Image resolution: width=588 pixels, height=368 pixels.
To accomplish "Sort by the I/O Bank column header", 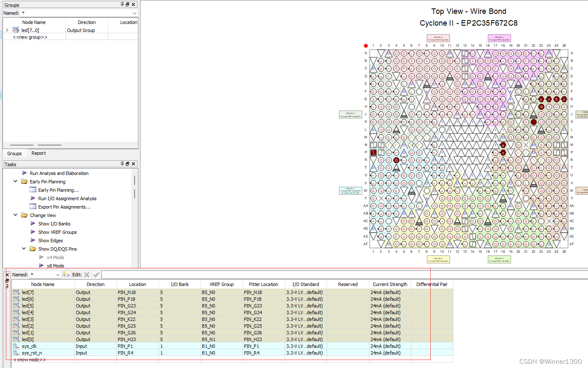I will [x=180, y=284].
